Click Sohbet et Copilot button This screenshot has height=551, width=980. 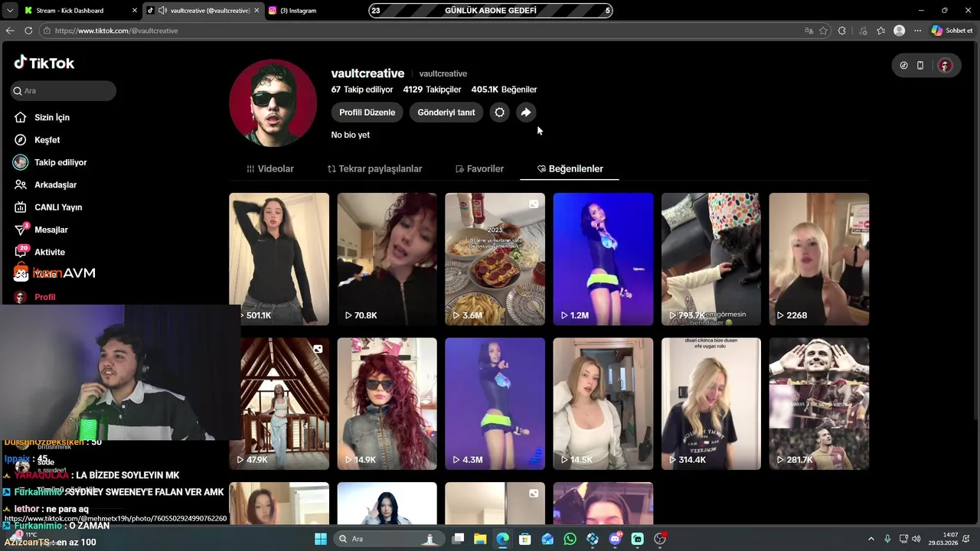[x=952, y=31]
